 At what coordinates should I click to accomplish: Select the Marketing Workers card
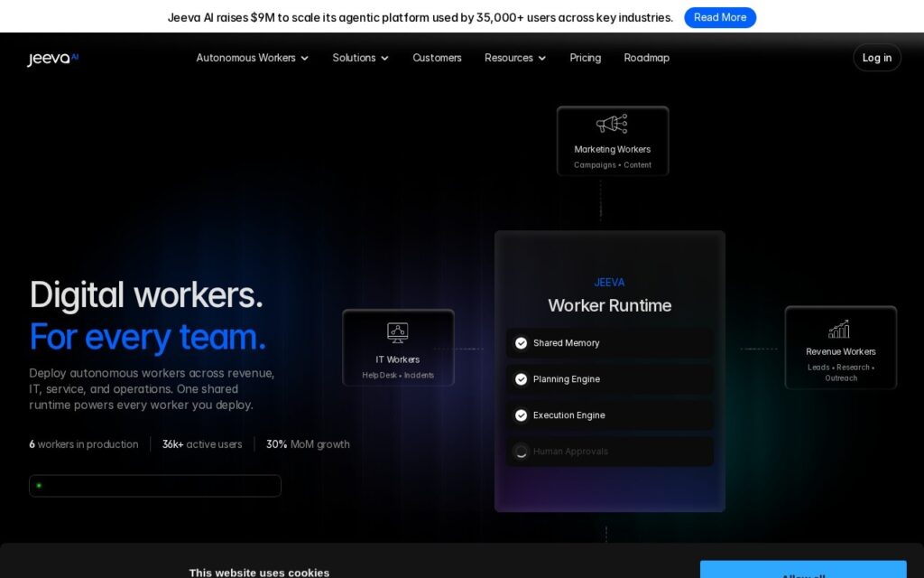pyautogui.click(x=613, y=141)
